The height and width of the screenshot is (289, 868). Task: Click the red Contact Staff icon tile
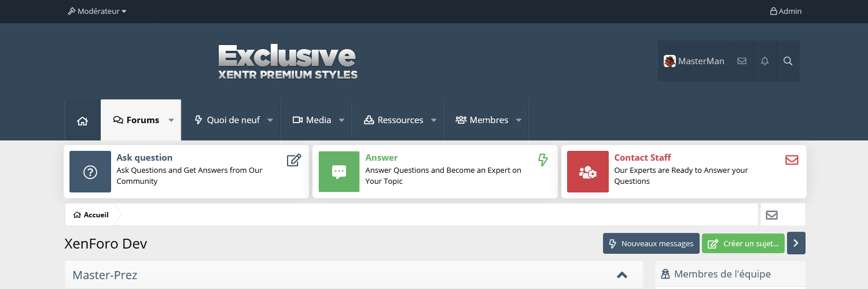pos(587,172)
